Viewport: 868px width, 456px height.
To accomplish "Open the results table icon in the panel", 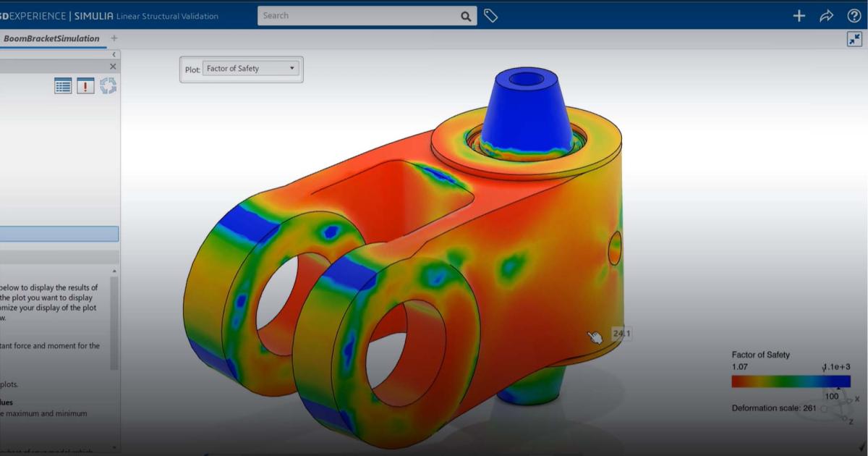I will [63, 85].
